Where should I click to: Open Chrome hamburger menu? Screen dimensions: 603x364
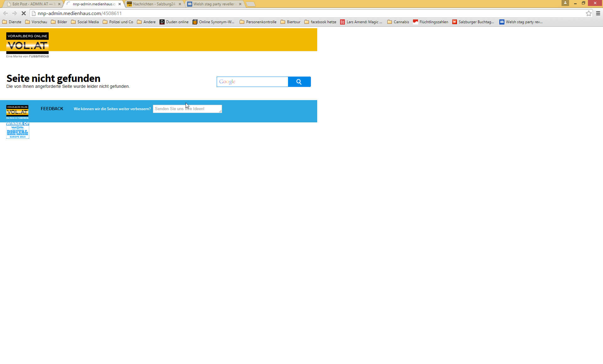click(598, 13)
